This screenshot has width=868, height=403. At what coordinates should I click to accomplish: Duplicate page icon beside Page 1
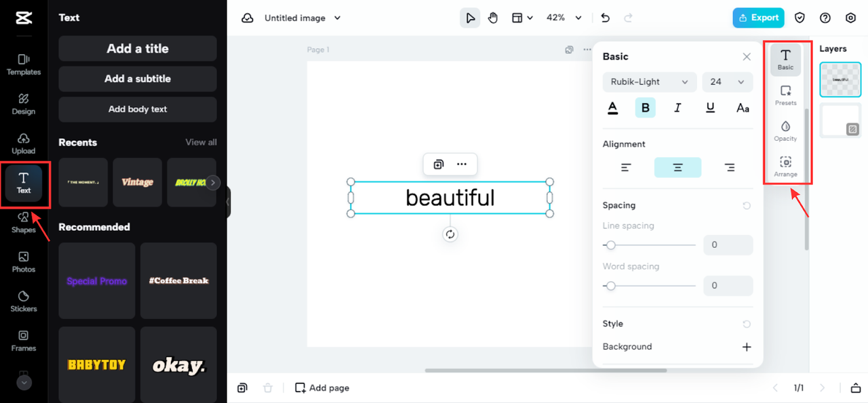point(570,50)
